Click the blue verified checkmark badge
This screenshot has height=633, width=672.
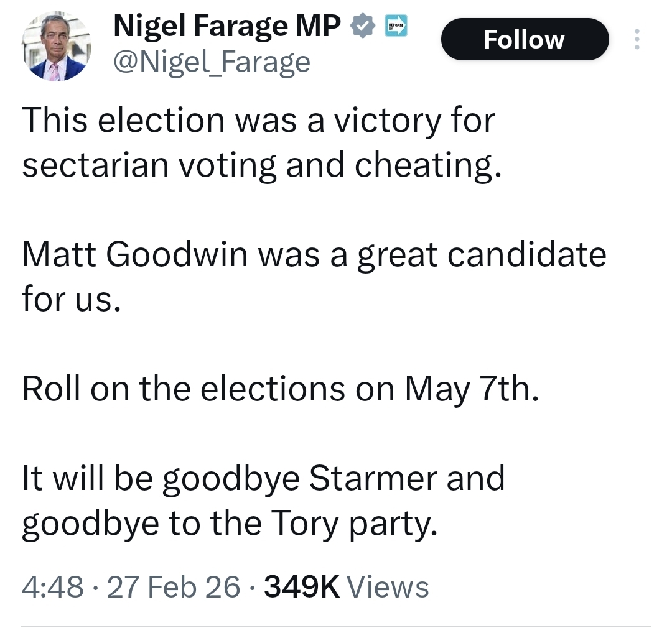point(363,26)
